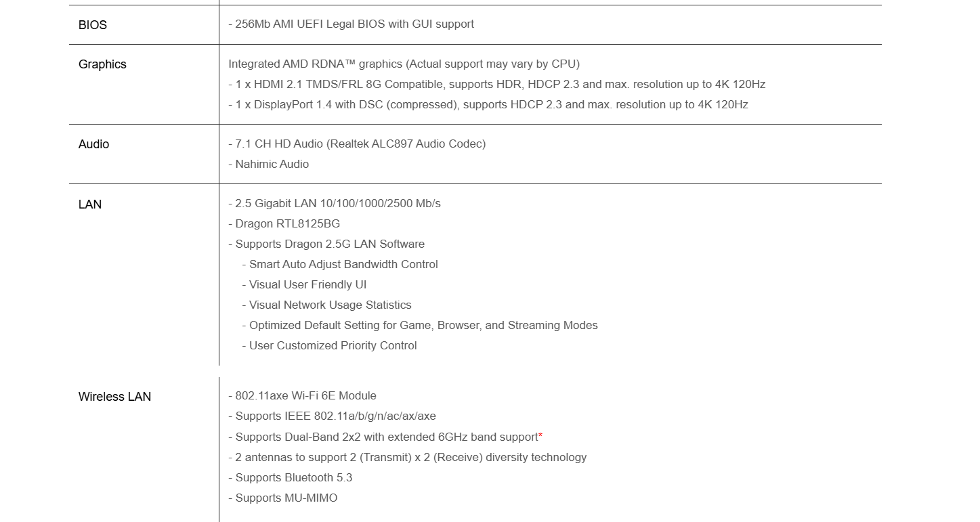Click the Audio row label
The image size is (980, 522).
point(93,144)
